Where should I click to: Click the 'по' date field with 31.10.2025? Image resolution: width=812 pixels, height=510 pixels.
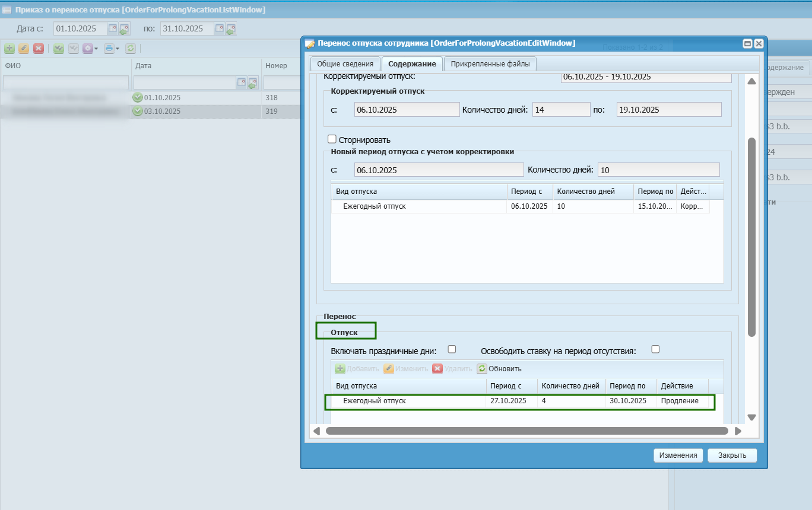pyautogui.click(x=188, y=28)
